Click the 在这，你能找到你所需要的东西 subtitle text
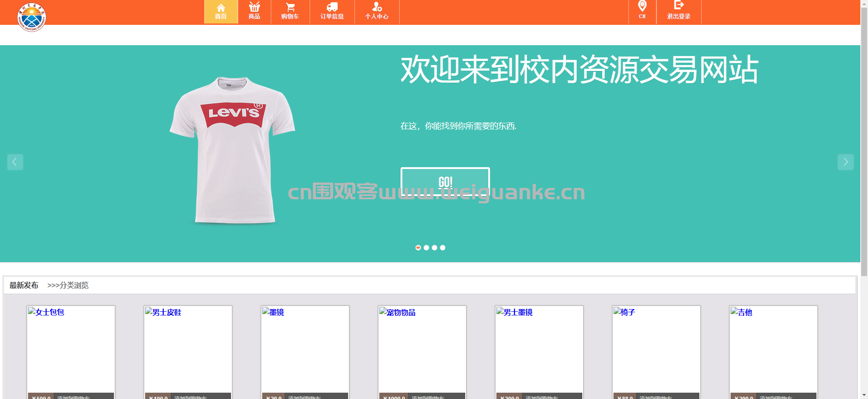The image size is (868, 399). (458, 126)
